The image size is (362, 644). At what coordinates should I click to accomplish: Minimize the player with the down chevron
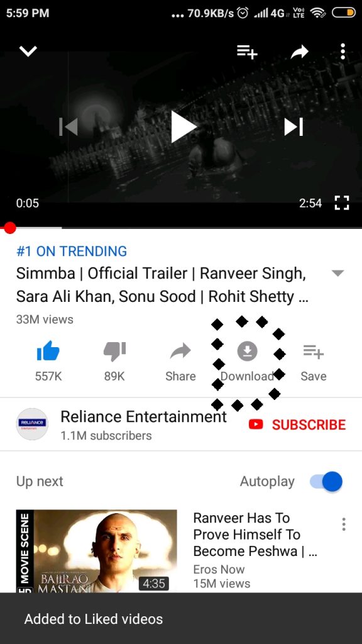28,52
